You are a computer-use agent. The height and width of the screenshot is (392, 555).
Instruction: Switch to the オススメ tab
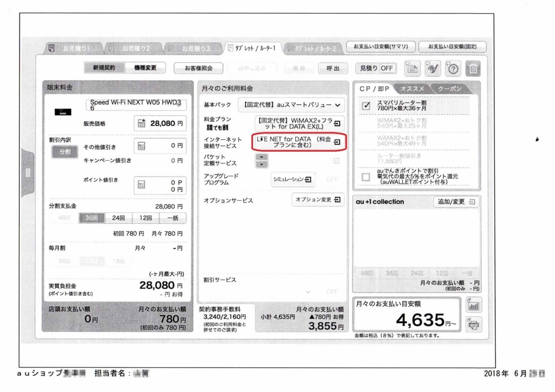[x=412, y=89]
